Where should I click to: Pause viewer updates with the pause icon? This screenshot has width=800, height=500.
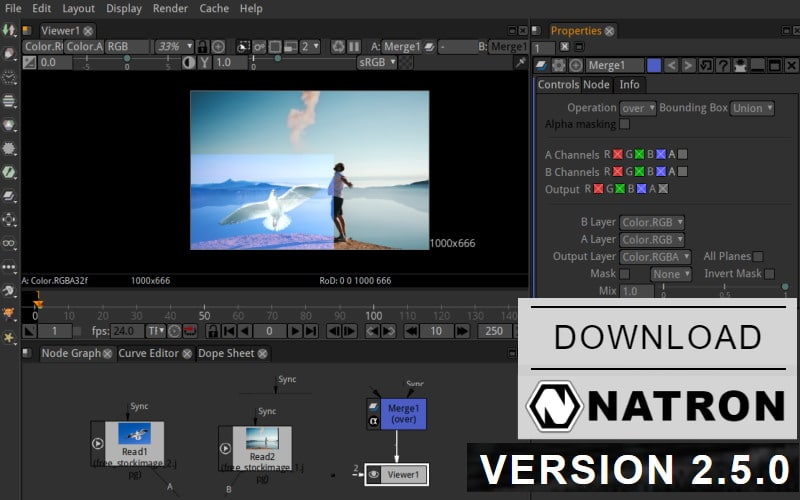point(354,47)
